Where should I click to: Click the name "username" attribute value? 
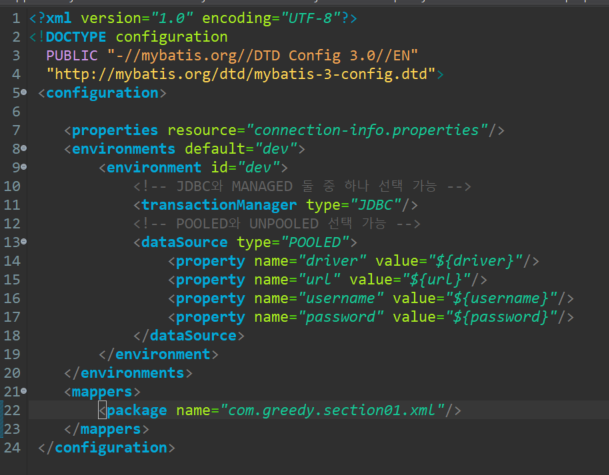click(341, 298)
